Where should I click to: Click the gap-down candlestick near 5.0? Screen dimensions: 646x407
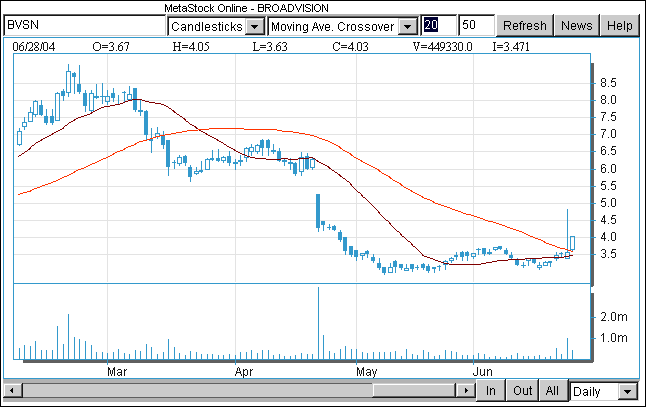tap(318, 211)
